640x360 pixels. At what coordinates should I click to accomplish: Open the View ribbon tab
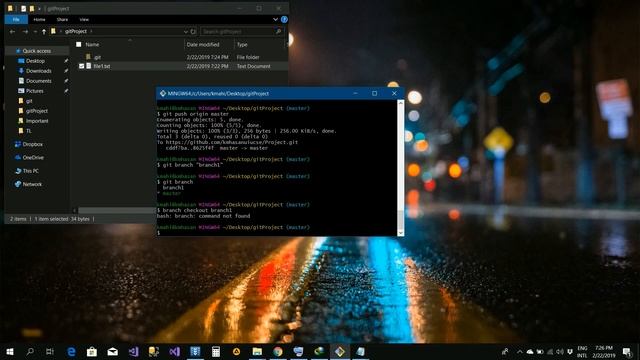[x=84, y=19]
